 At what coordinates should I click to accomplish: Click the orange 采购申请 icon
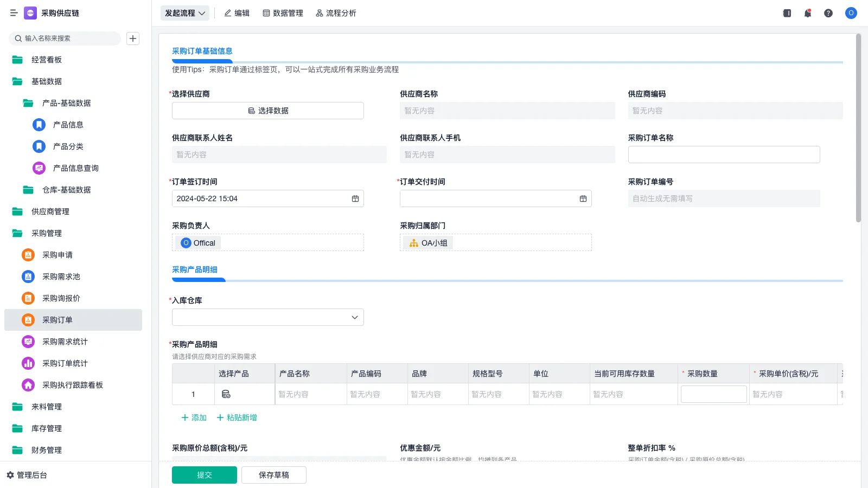tap(28, 255)
